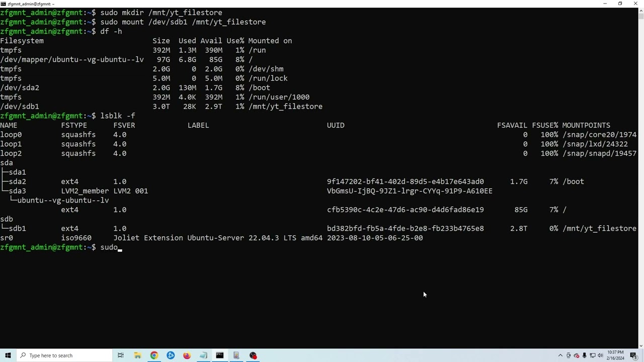Click '/run/lock' mount path
This screenshot has width=644, height=362.
point(268,78)
